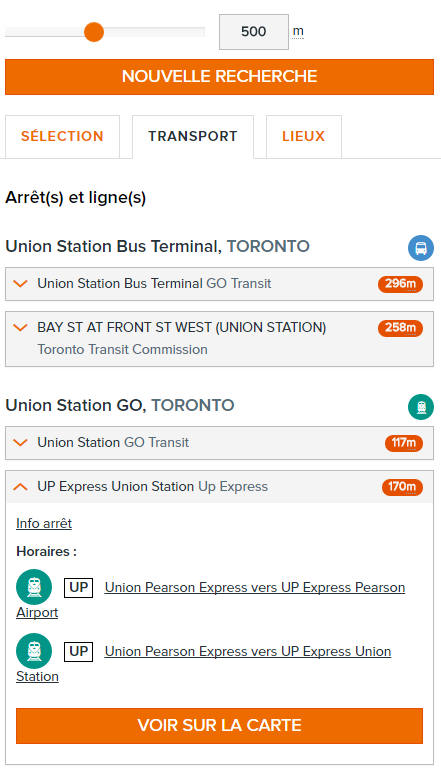Image resolution: width=441 pixels, height=773 pixels.
Task: Click UP badge for Union Station direction
Action: (x=78, y=652)
